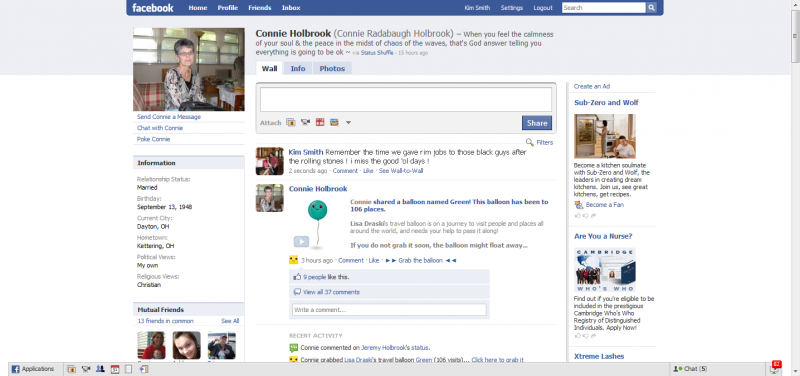Click the Sub-Zero and Wolf ad image
This screenshot has width=800, height=376.
(x=605, y=136)
